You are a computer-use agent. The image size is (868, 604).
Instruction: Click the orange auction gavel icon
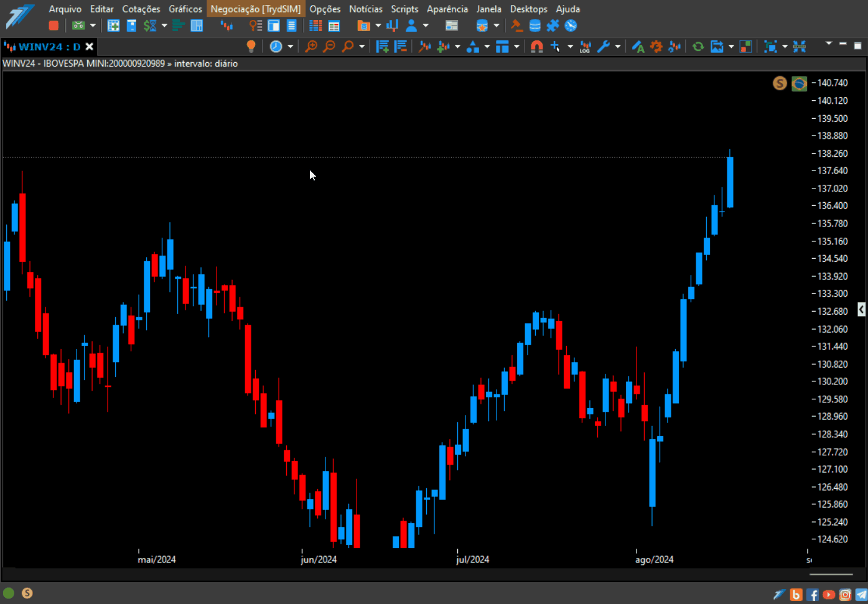pos(516,26)
